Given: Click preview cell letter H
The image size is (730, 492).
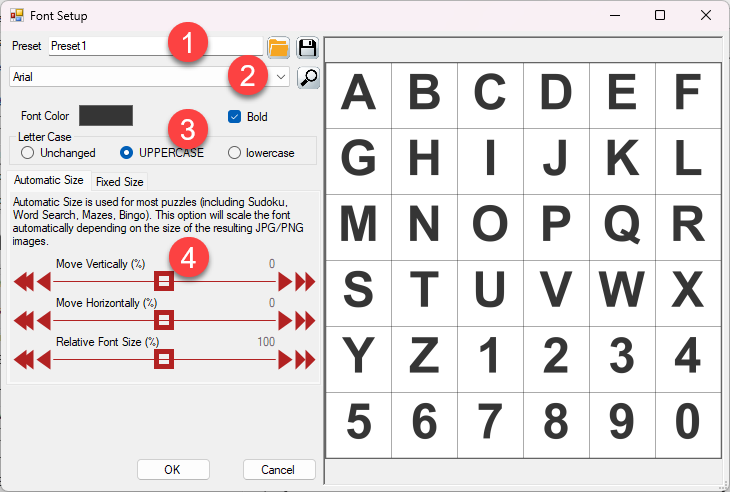Looking at the screenshot, I should [425, 161].
